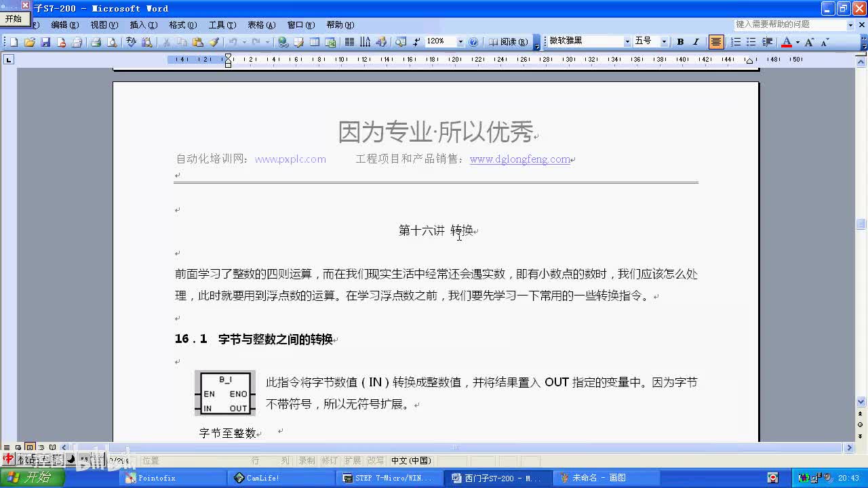Toggle the 修订 track changes status indicator
The width and height of the screenshot is (868, 488).
tap(330, 461)
